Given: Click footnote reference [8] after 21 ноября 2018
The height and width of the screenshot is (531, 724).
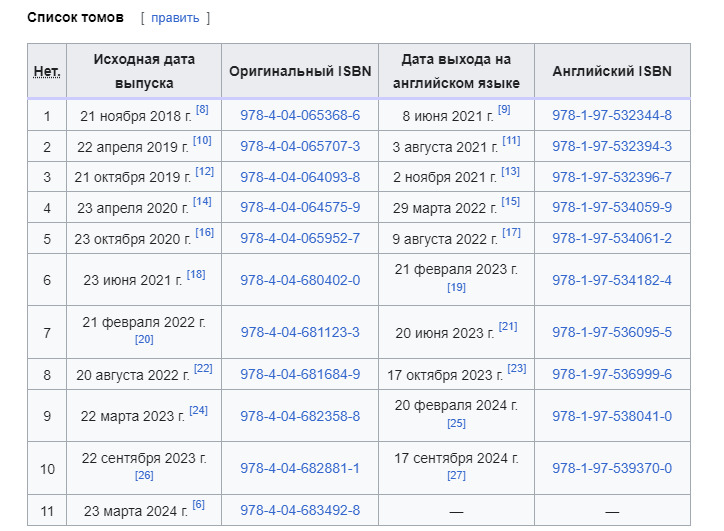Looking at the screenshot, I should (202, 110).
